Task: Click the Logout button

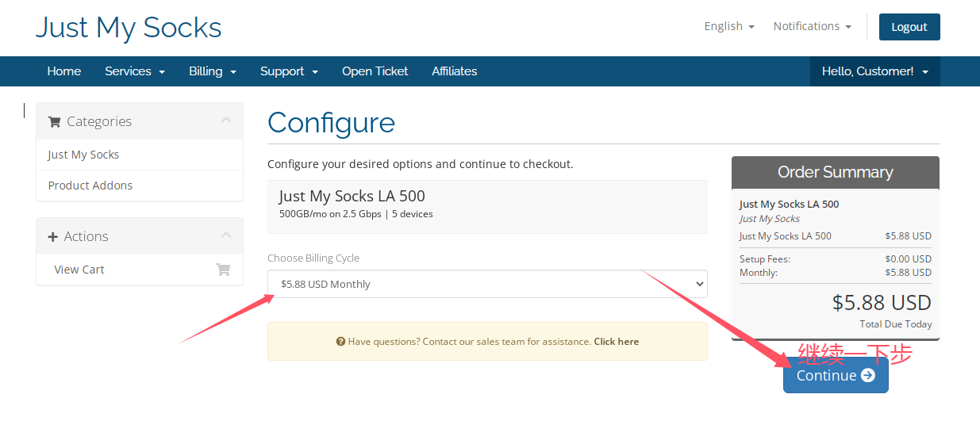Action: pyautogui.click(x=909, y=27)
